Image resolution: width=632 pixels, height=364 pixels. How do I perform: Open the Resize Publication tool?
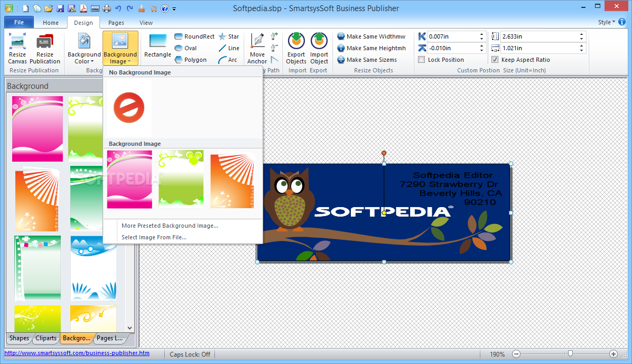(45, 49)
